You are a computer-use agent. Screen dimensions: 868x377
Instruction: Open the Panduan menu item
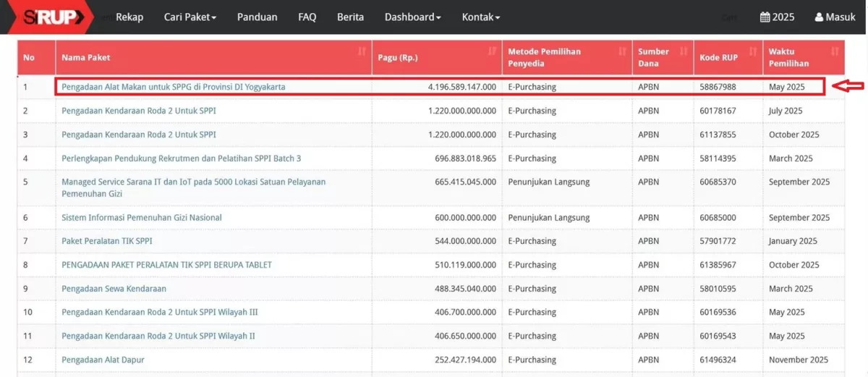click(257, 17)
